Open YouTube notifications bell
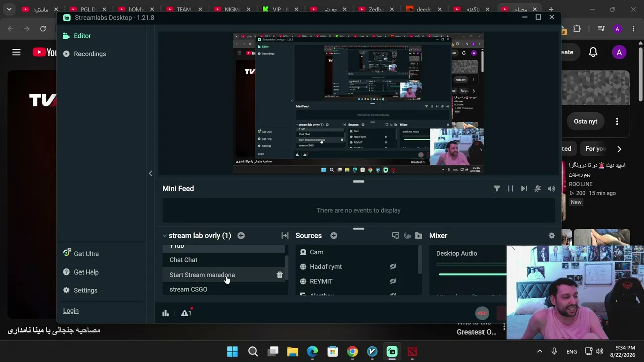 tap(593, 52)
